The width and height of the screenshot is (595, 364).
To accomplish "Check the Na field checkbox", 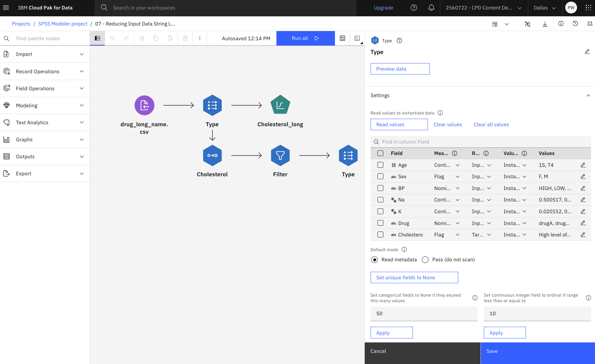I will (380, 200).
